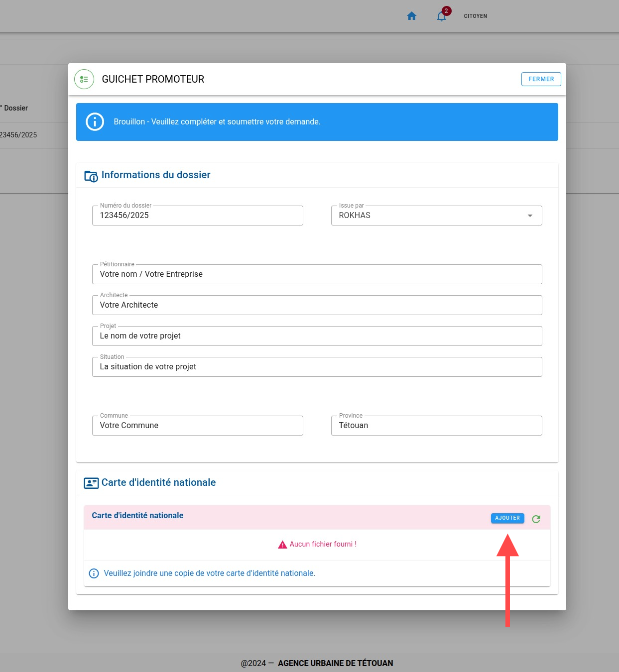Focus the Pétitionnaire input field
619x672 pixels.
[x=317, y=274]
